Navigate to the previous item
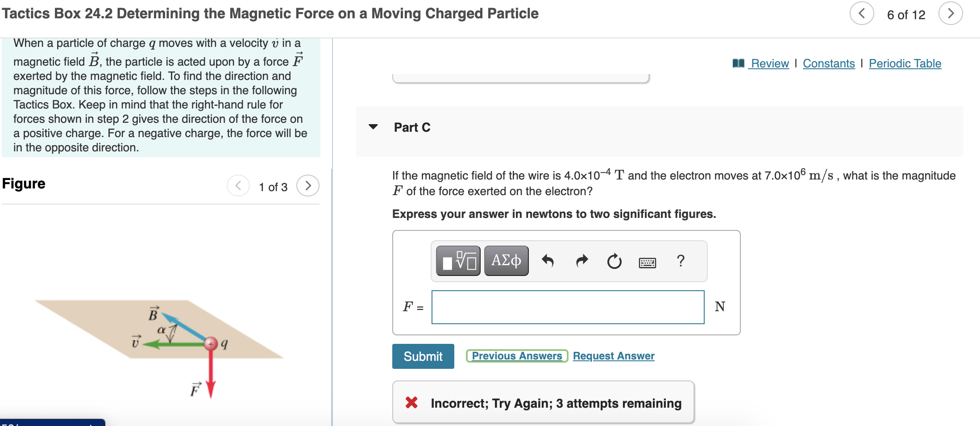980x426 pixels. 861,13
